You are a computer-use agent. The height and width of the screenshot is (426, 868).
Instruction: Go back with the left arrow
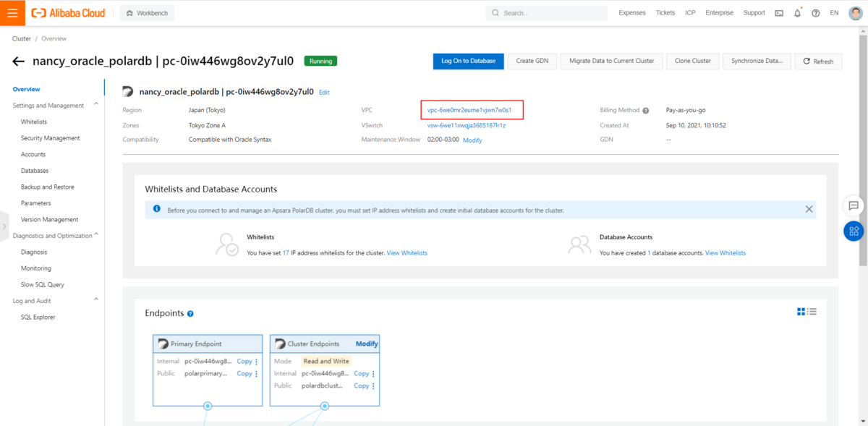pos(19,61)
